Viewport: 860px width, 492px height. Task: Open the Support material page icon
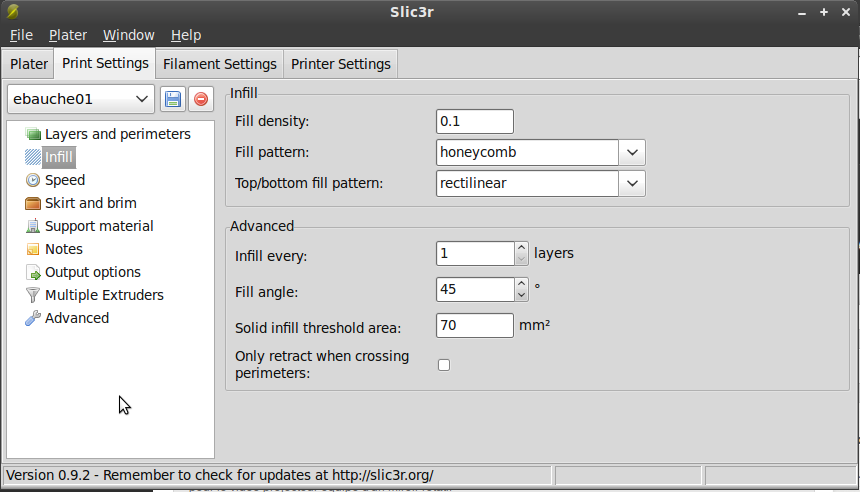(x=33, y=226)
